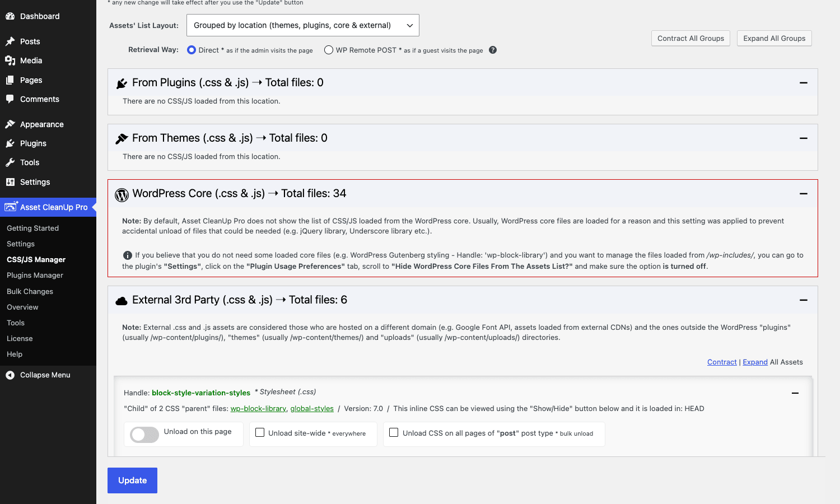The width and height of the screenshot is (840, 504).
Task: Collapse the External 3rd Party group
Action: point(804,300)
